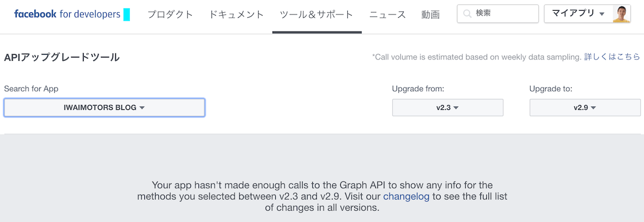The height and width of the screenshot is (222, 644).
Task: Go to the ニュース section
Action: (387, 14)
